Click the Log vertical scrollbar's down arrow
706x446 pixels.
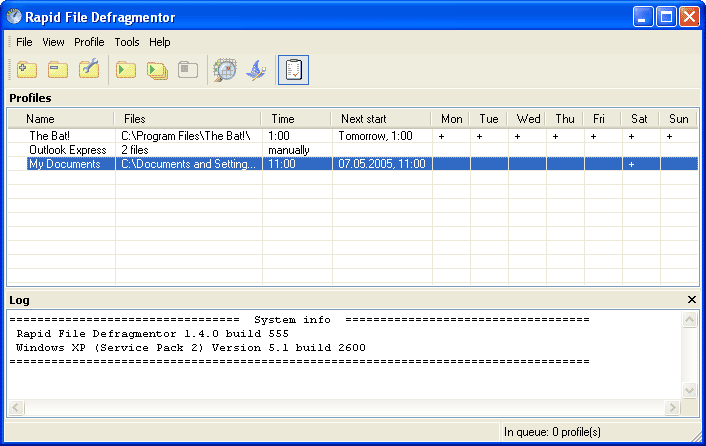(689, 391)
